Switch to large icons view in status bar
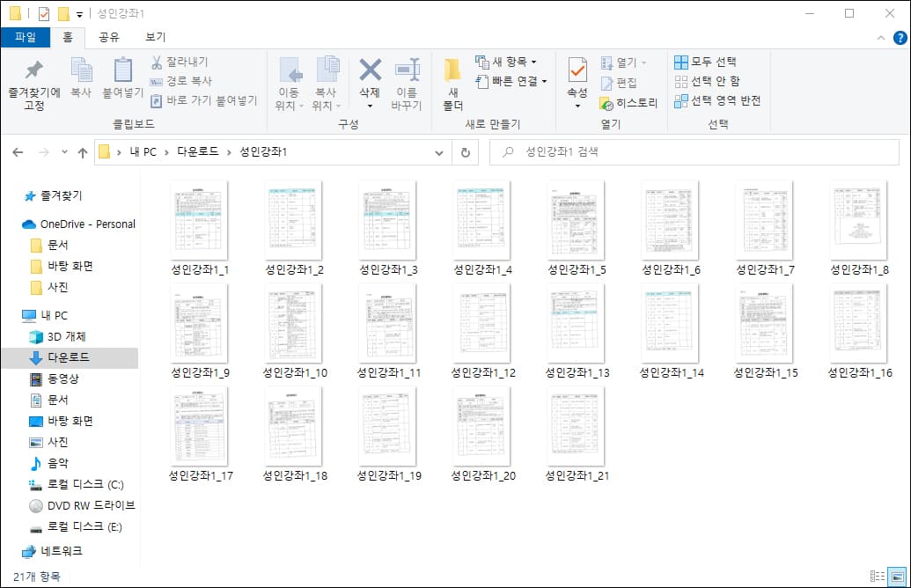 [898, 577]
